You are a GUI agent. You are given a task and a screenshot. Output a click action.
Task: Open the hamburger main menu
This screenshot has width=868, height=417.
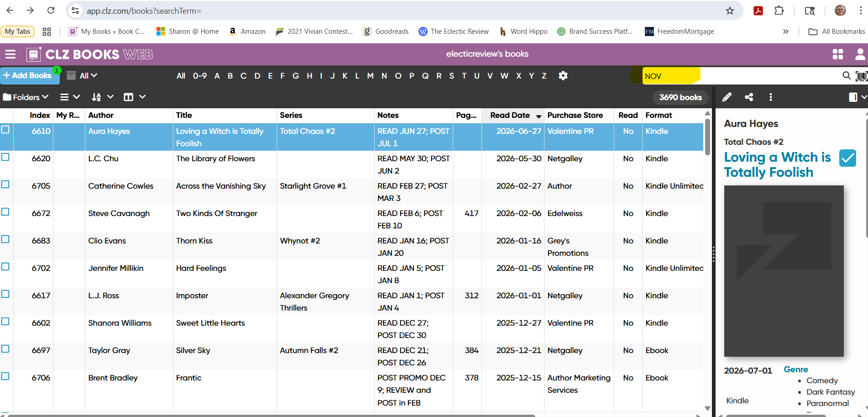(10, 55)
